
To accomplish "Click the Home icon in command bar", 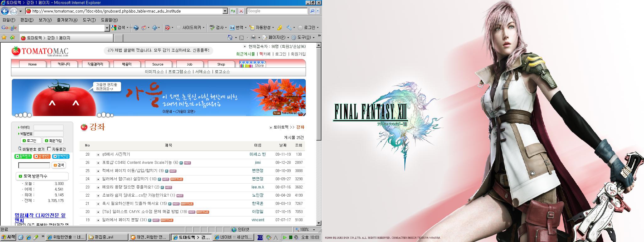I will pyautogui.click(x=230, y=37).
